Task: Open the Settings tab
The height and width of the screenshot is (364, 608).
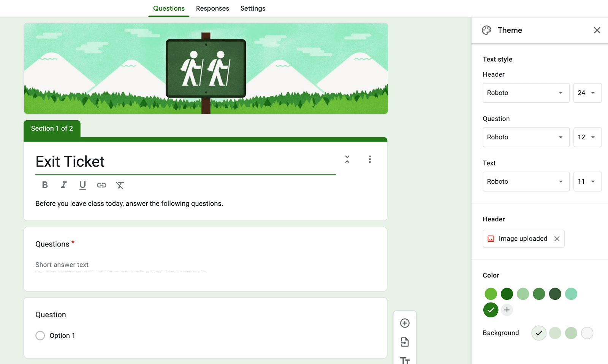Action: click(253, 8)
